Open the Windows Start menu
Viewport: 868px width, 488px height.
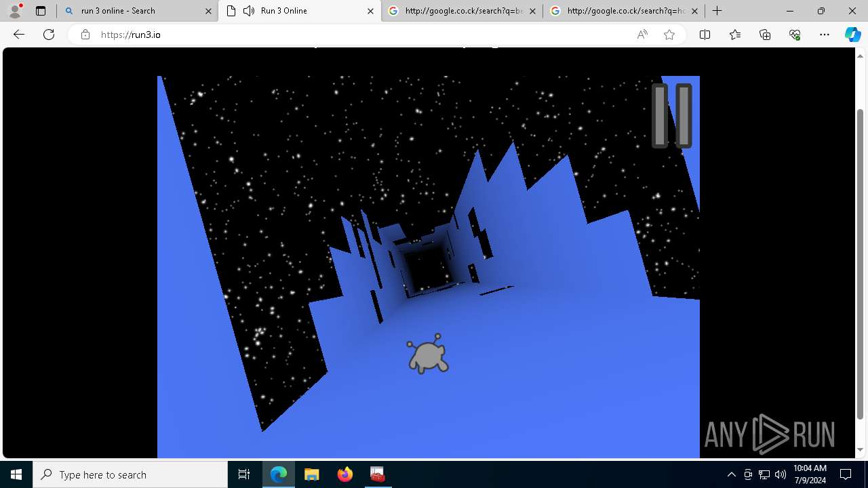point(16,474)
